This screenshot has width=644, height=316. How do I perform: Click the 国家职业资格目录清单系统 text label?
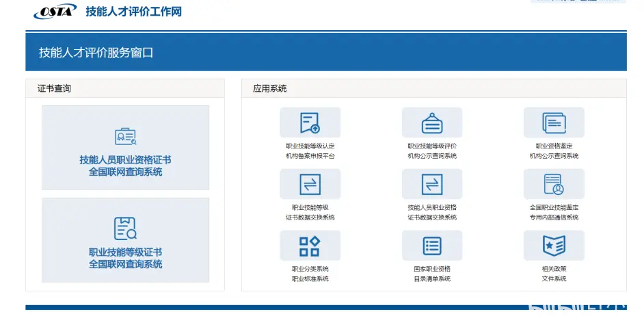431,274
